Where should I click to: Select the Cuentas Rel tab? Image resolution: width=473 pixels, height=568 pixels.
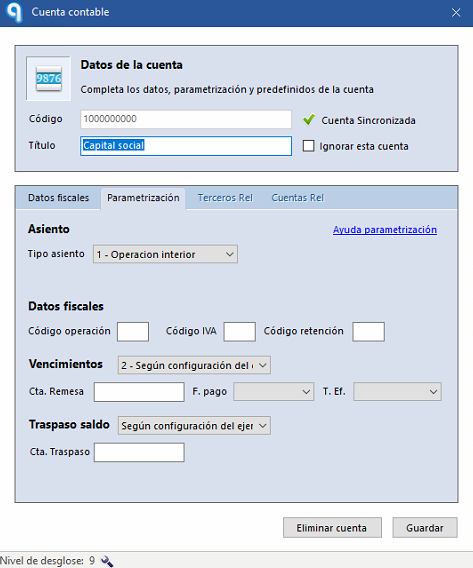click(298, 198)
